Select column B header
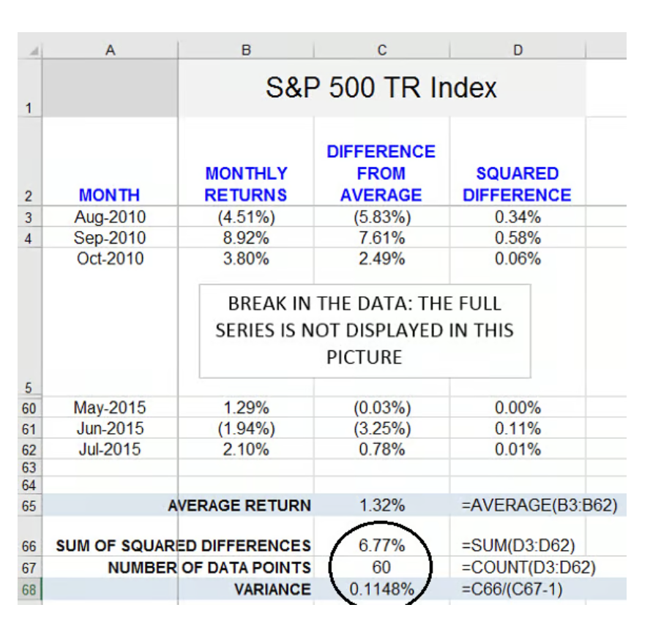This screenshot has width=672, height=632. (x=246, y=49)
